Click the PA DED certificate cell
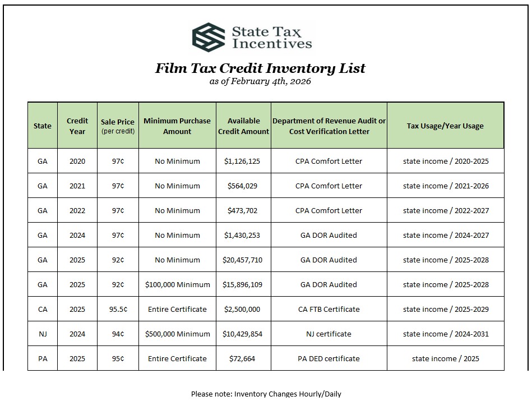 click(x=329, y=359)
